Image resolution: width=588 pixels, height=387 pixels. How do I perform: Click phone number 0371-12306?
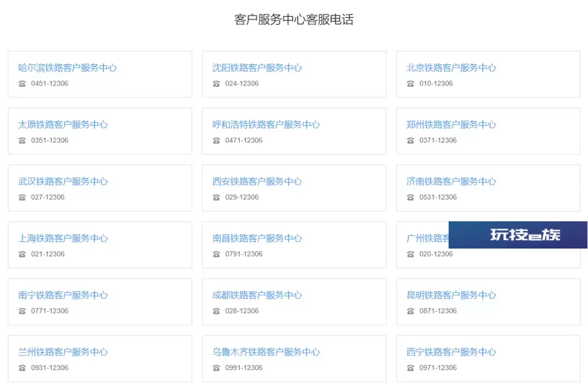coord(438,140)
